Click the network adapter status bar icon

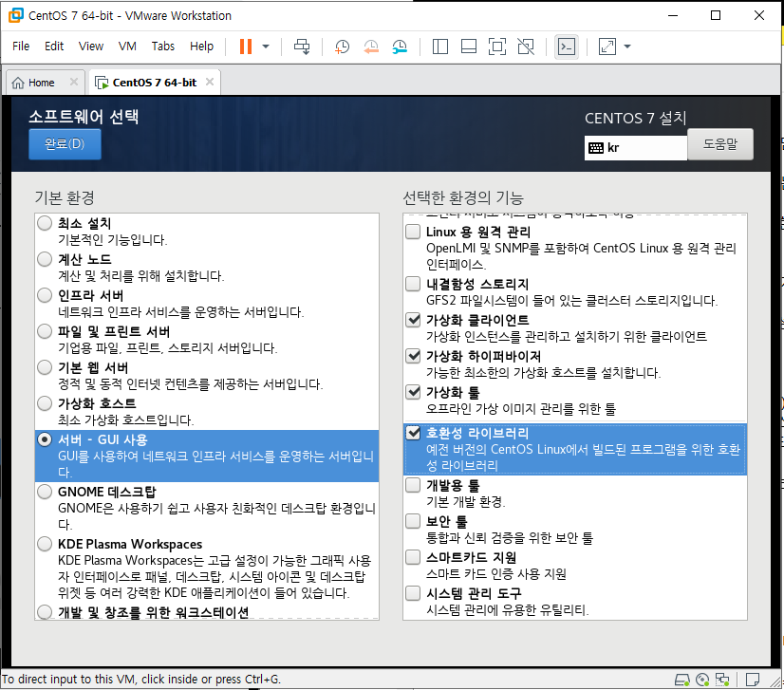tap(722, 680)
